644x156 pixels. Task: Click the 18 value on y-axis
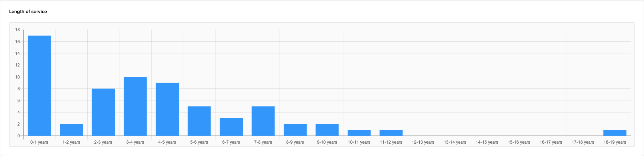click(x=17, y=30)
